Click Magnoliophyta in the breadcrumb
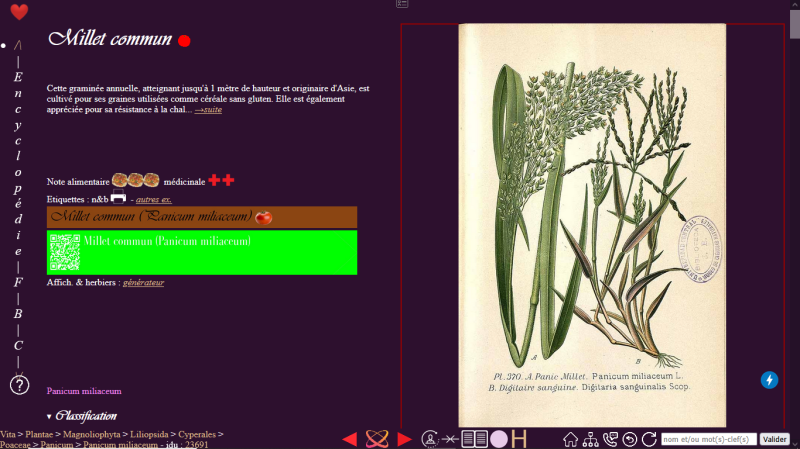The image size is (800, 449). tap(91, 434)
